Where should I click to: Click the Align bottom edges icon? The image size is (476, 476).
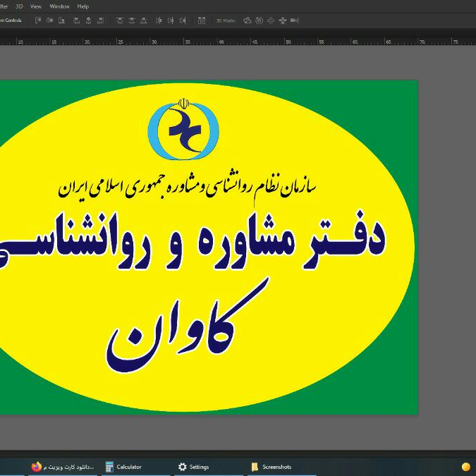pos(61,20)
